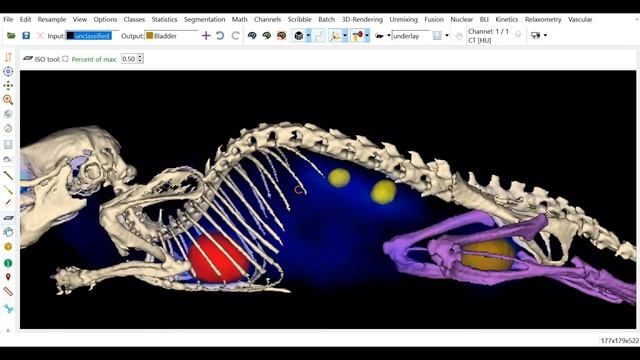640x360 pixels.
Task: Select the highlighted ISO tool in sidebar
Action: (8, 218)
